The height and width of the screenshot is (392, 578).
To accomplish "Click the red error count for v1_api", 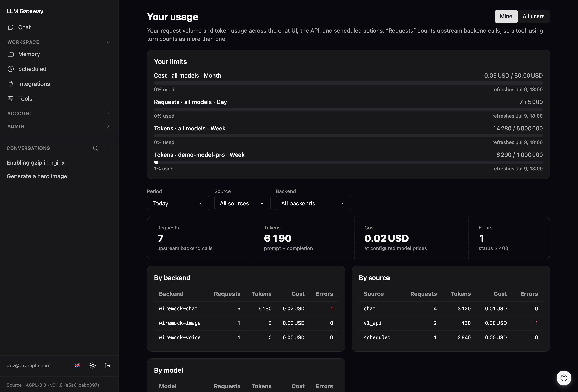I will pos(536,323).
